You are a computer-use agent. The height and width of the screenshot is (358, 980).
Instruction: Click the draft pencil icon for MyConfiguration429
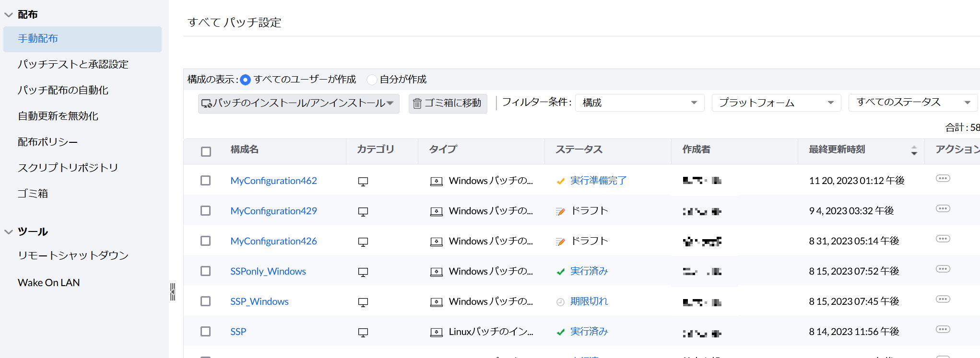(x=560, y=211)
